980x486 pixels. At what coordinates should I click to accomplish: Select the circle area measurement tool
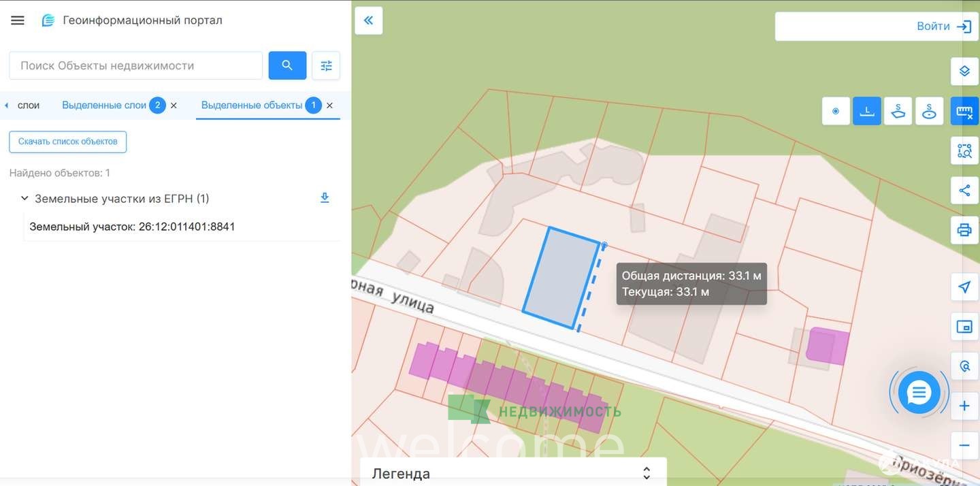(929, 111)
